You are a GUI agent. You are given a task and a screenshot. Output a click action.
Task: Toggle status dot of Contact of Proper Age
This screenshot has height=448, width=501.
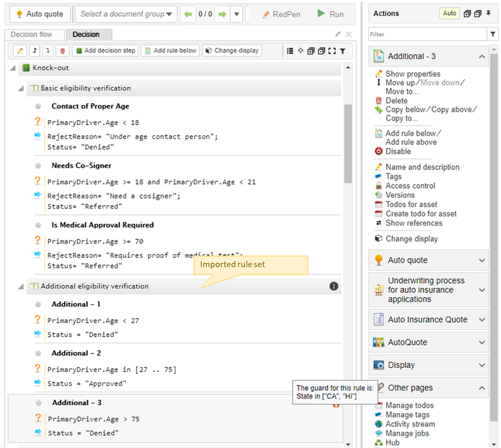click(38, 107)
